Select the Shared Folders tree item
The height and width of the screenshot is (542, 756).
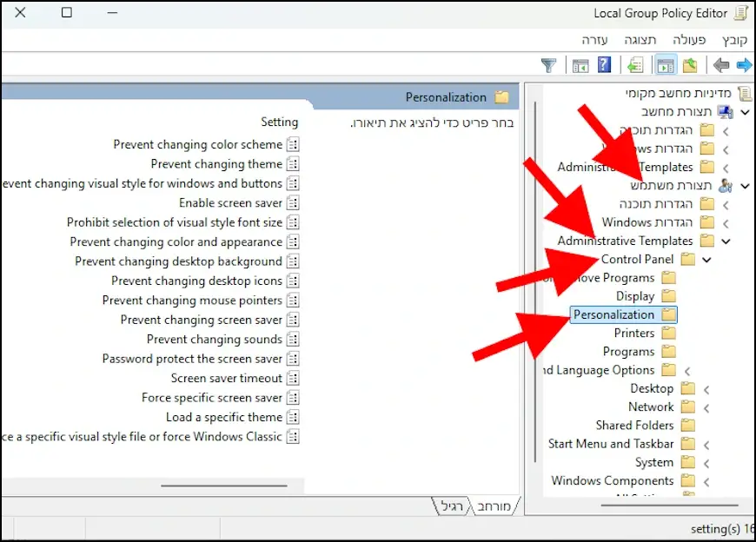tap(634, 426)
